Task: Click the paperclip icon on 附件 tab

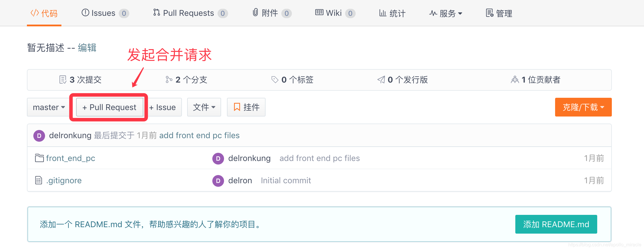Action: [x=255, y=12]
